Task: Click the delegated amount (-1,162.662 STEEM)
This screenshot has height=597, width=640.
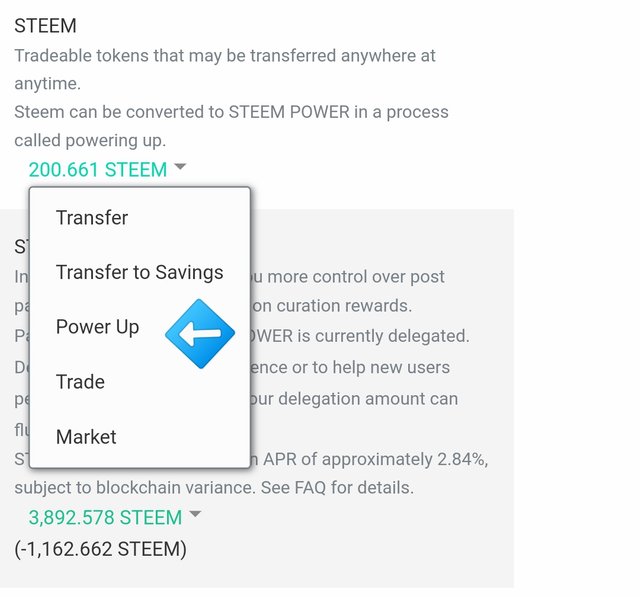Action: point(100,549)
